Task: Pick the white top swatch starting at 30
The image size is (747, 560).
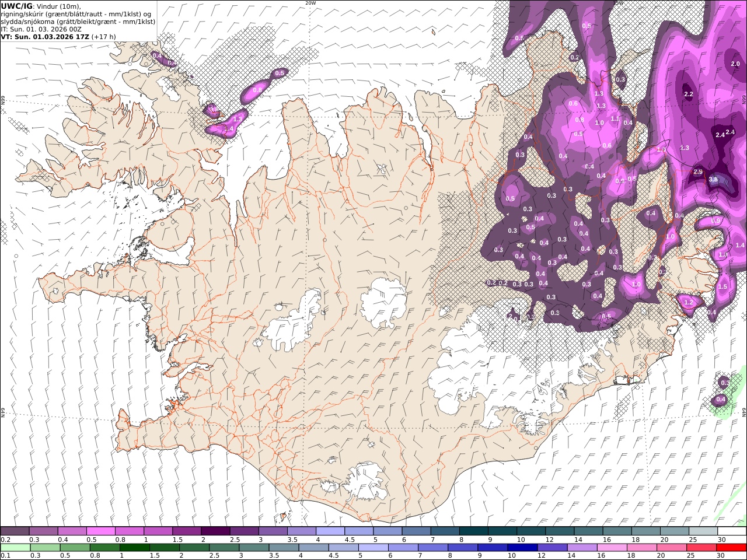Action: point(732,531)
